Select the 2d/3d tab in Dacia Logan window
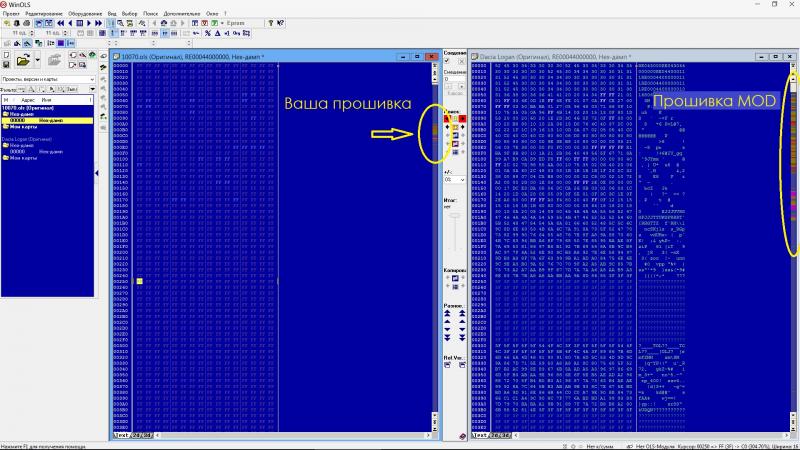This screenshot has width=800, height=450. [x=501, y=435]
